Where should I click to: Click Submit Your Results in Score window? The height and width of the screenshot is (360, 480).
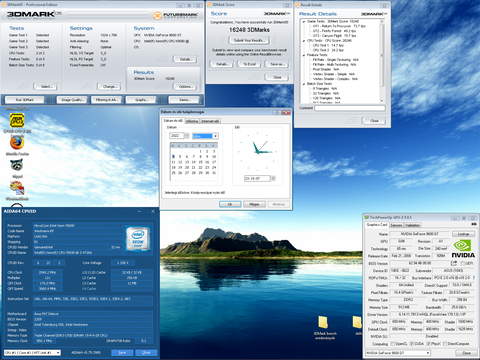click(x=249, y=40)
